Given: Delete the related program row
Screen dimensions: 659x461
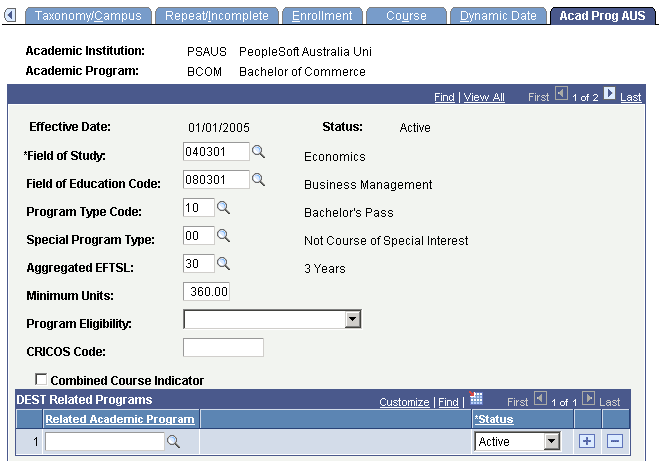Looking at the screenshot, I should [615, 441].
